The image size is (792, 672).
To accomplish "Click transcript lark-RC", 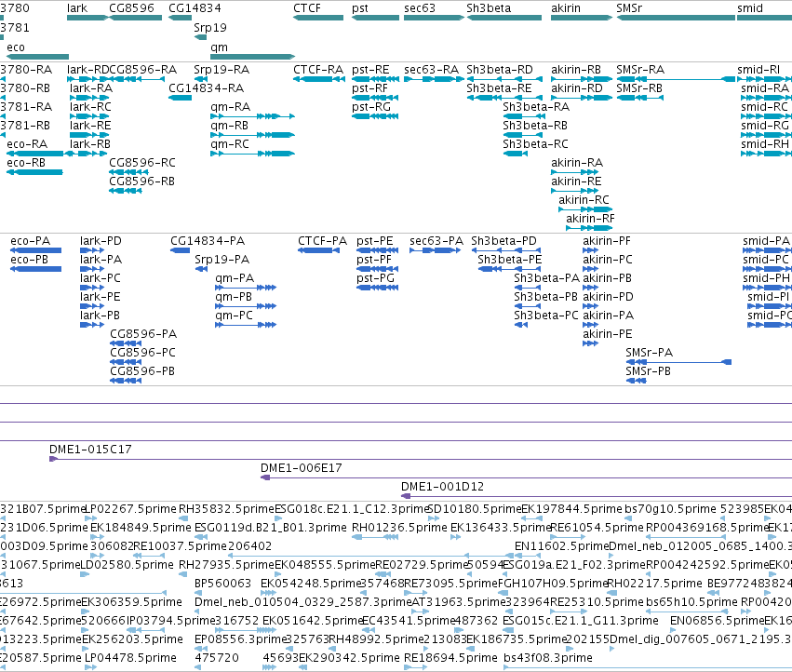I will point(90,116).
